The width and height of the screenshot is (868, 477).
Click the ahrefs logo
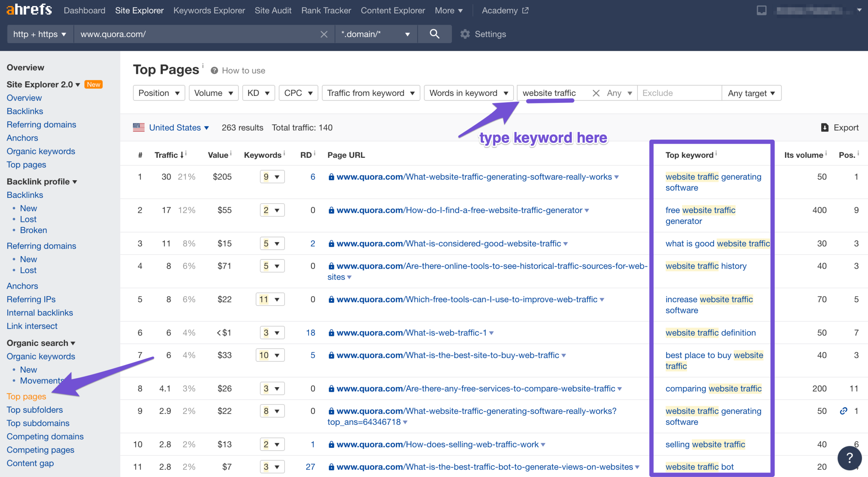pos(29,10)
